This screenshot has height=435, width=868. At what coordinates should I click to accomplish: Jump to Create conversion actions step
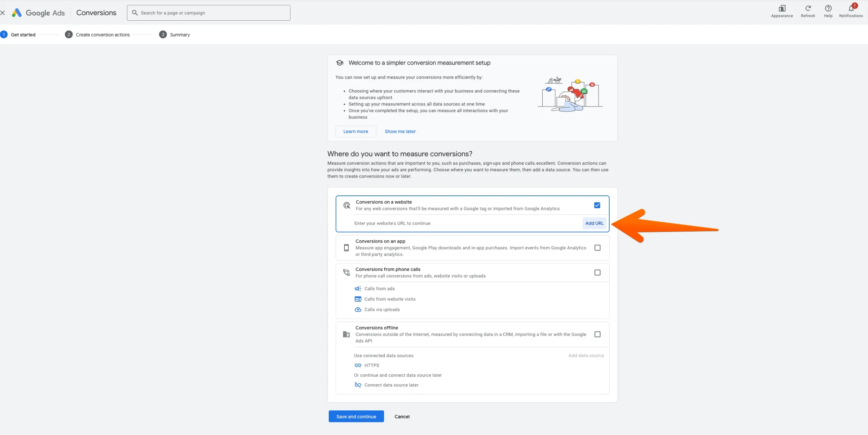click(97, 34)
